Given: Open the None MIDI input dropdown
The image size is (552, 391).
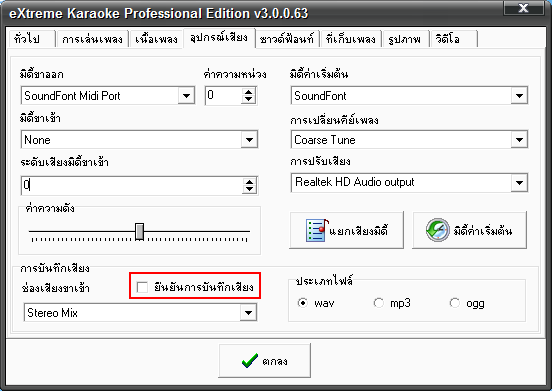Looking at the screenshot, I should (x=249, y=140).
